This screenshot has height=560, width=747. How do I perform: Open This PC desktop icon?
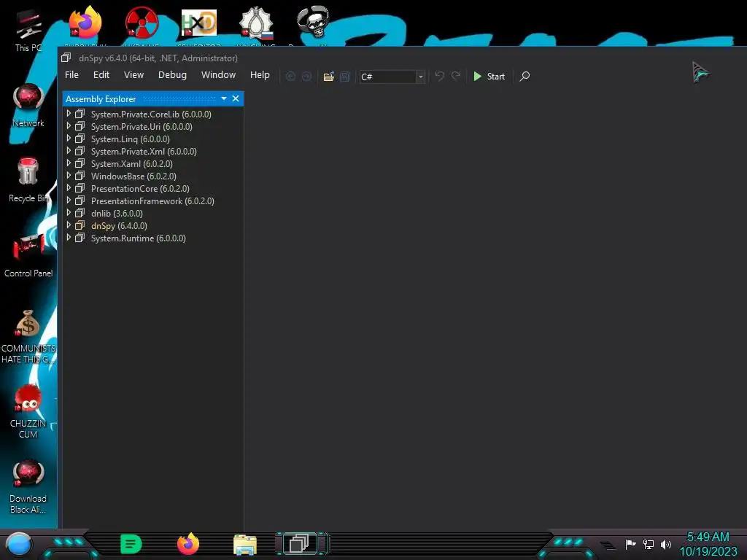coord(28,29)
